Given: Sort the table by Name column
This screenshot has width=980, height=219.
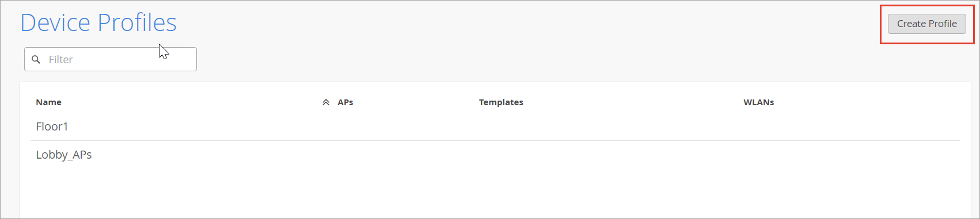Looking at the screenshot, I should 48,102.
